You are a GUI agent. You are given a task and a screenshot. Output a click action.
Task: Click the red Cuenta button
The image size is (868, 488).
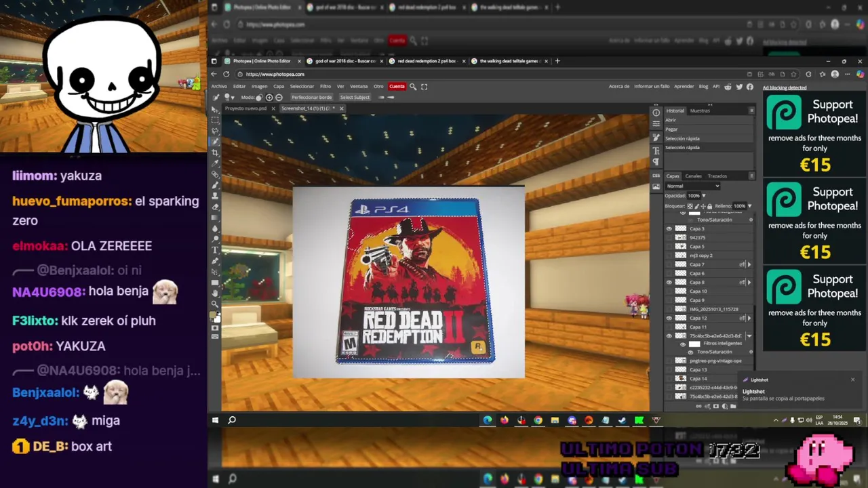[397, 87]
